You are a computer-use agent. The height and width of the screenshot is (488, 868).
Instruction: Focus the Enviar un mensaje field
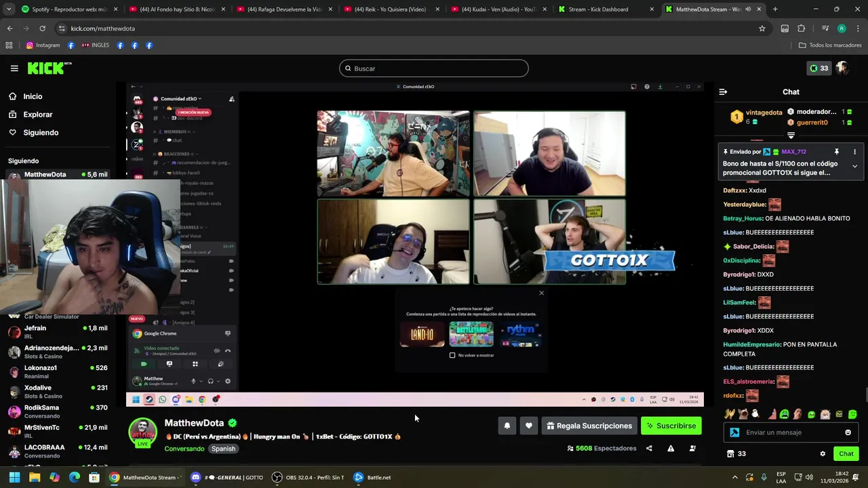tap(791, 432)
